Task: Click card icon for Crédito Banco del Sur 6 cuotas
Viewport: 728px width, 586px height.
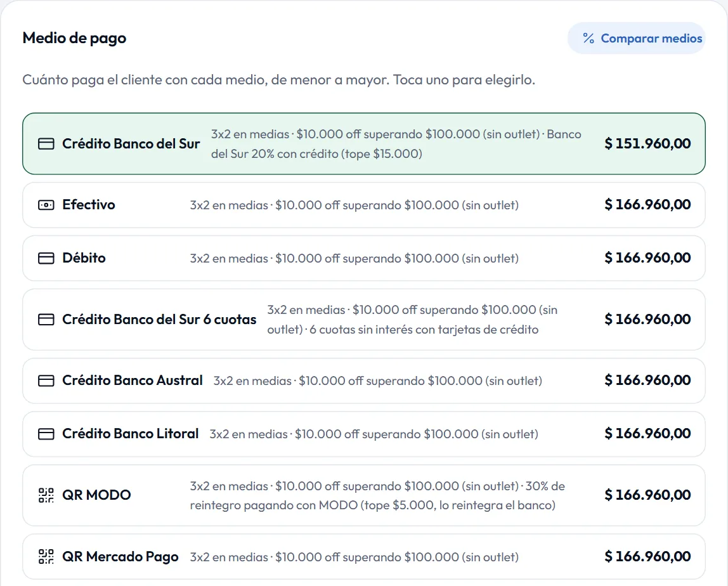Action: coord(46,320)
